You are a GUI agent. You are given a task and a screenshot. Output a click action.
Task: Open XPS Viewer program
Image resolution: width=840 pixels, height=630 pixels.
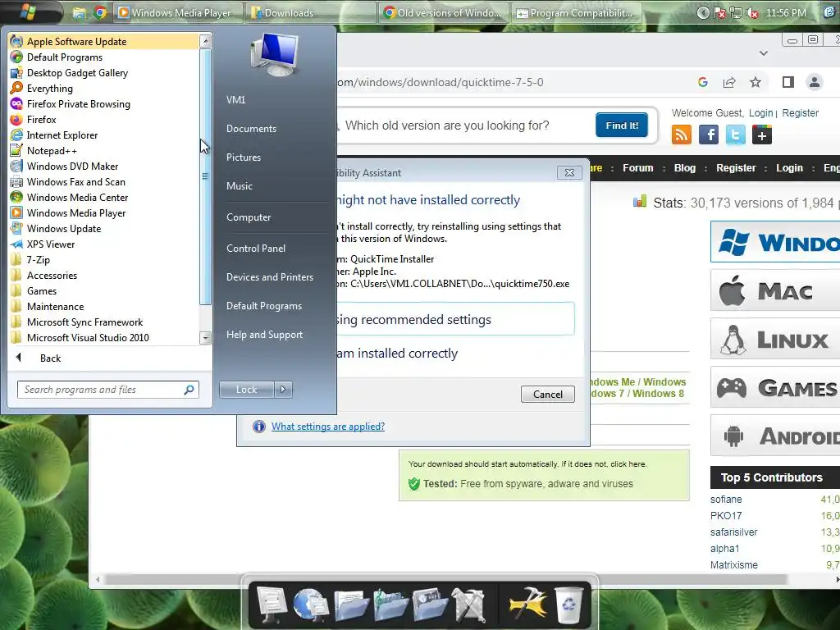[x=103, y=244]
